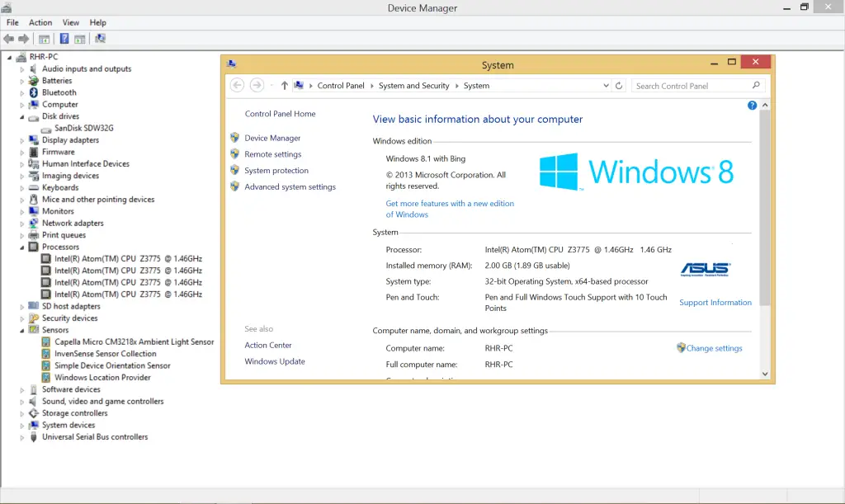The width and height of the screenshot is (845, 504).
Task: Click the scroll-down arrow in System window
Action: coord(765,374)
